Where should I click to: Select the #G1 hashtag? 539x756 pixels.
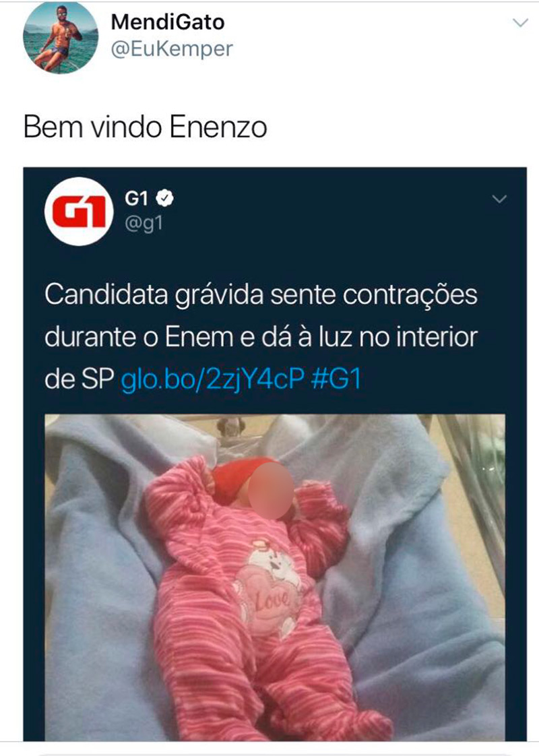[x=336, y=379]
